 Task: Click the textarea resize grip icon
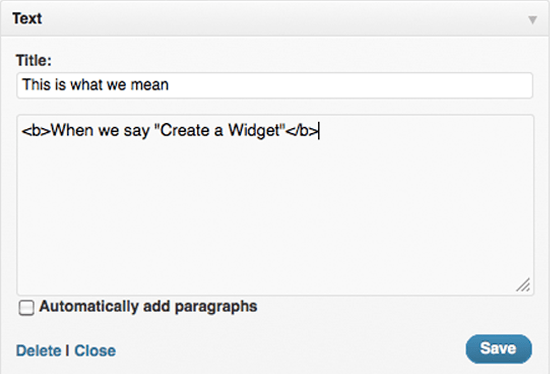click(523, 285)
